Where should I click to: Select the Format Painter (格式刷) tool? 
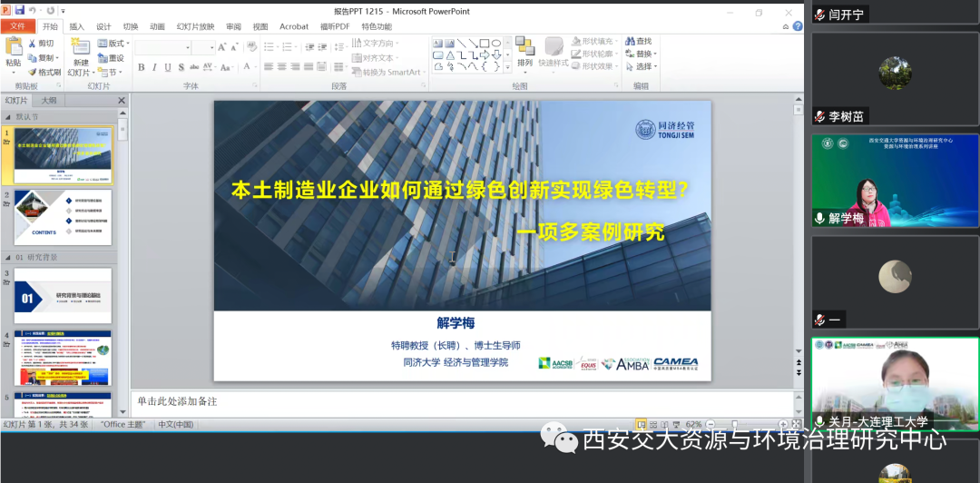[43, 72]
